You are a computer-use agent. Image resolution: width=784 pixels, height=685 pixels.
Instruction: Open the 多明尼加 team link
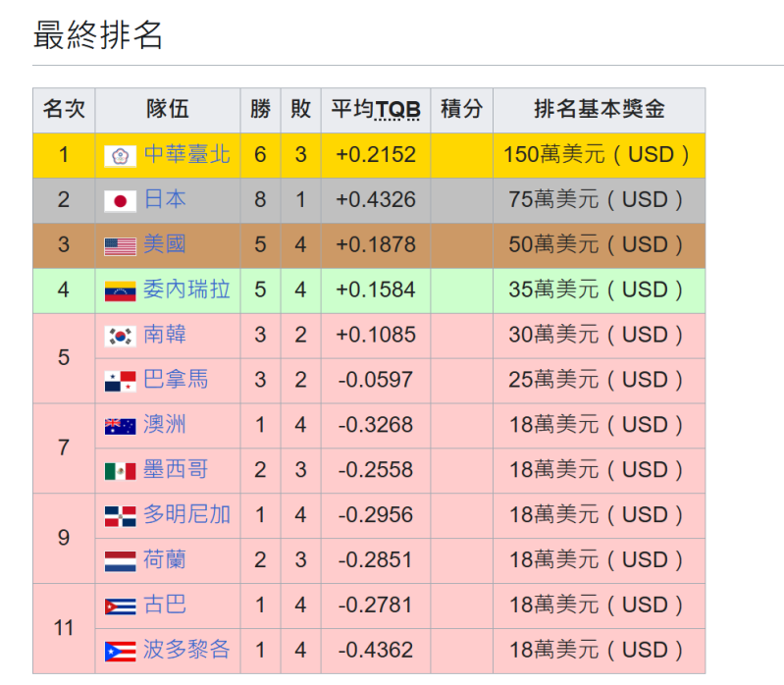186,515
